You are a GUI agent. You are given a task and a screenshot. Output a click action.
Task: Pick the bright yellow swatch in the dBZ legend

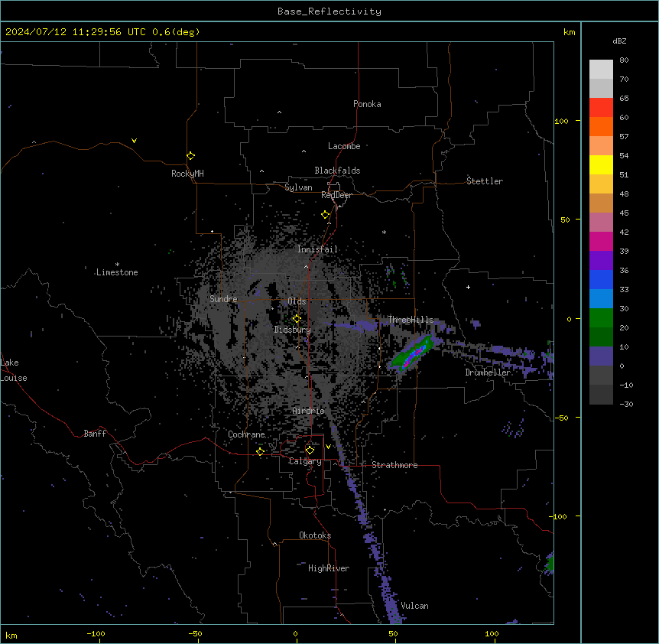coord(601,164)
